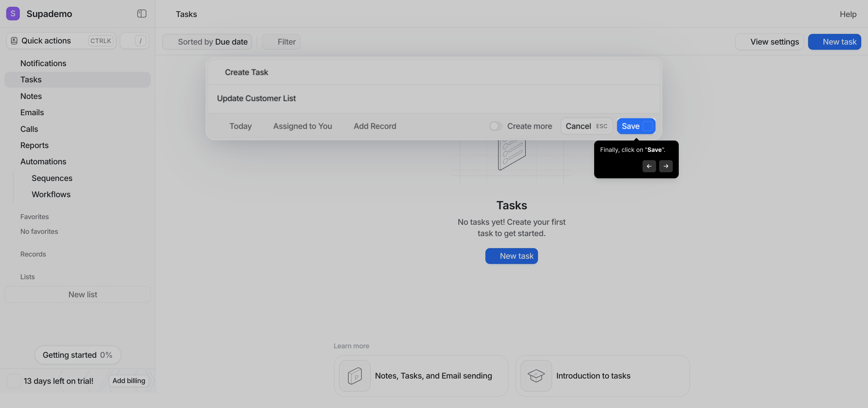Advance demo with right arrow button
868x408 pixels.
point(666,166)
